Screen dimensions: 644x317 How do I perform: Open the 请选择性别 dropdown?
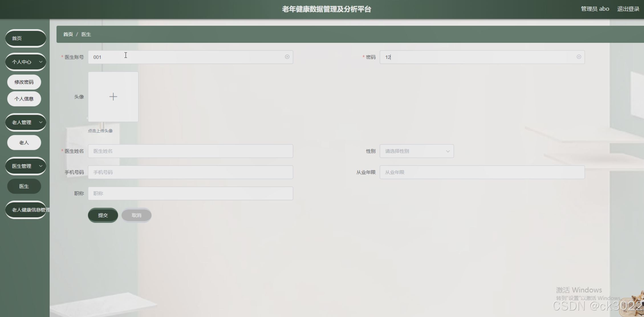coord(416,151)
